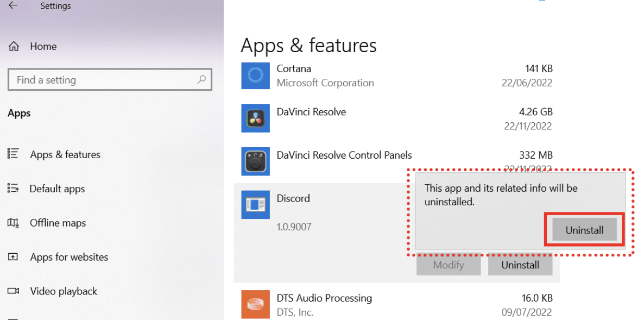The image size is (644, 320).
Task: Focus the Find a setting search box
Action: pos(110,80)
